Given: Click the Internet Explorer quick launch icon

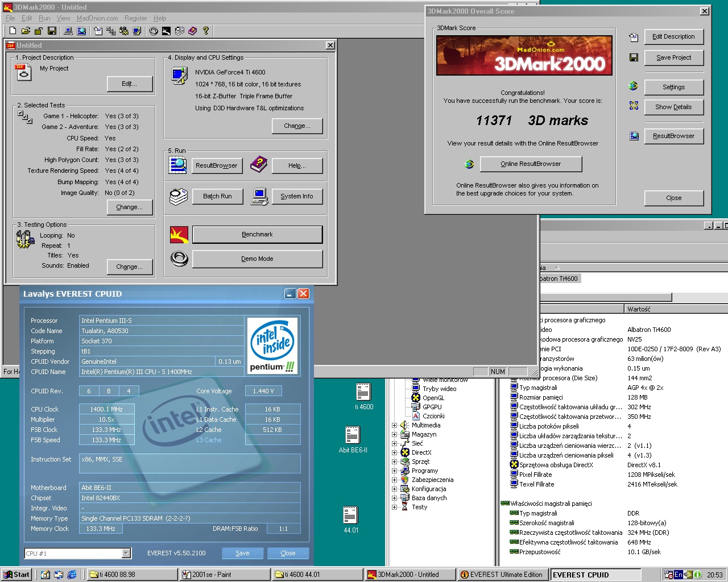Looking at the screenshot, I should tap(72, 575).
